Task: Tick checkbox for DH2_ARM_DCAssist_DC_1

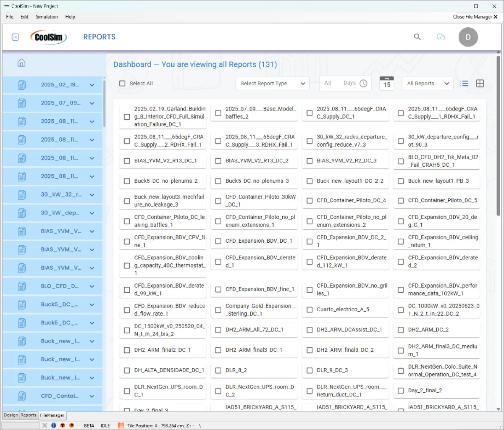Action: [310, 330]
